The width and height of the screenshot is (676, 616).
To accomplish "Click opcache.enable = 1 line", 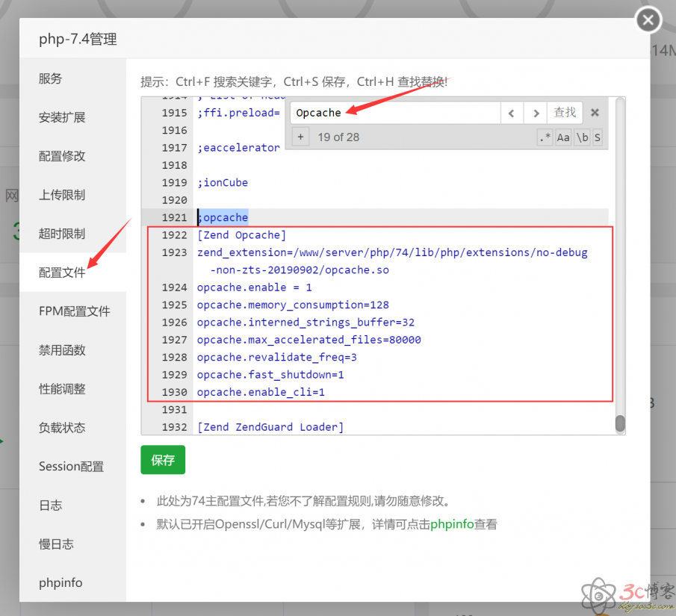I will (255, 287).
